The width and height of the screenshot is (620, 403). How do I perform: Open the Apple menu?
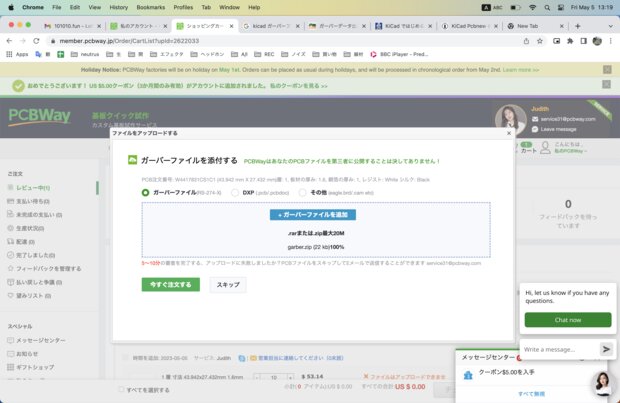click(x=11, y=7)
